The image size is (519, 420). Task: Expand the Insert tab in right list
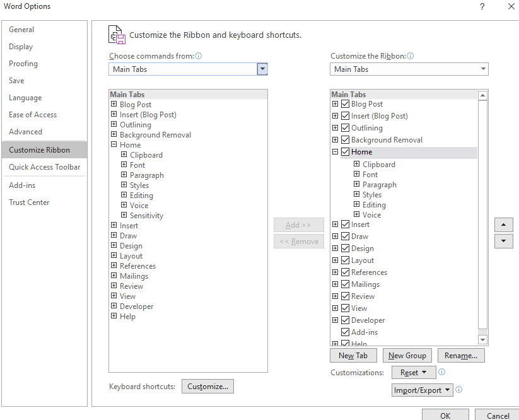coord(335,224)
